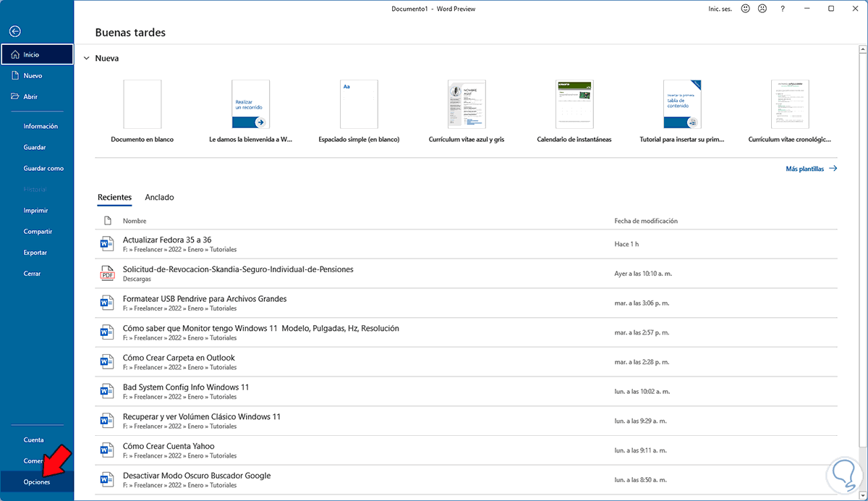Sort by Fecha de modificación header
The image size is (868, 501).
click(x=646, y=221)
